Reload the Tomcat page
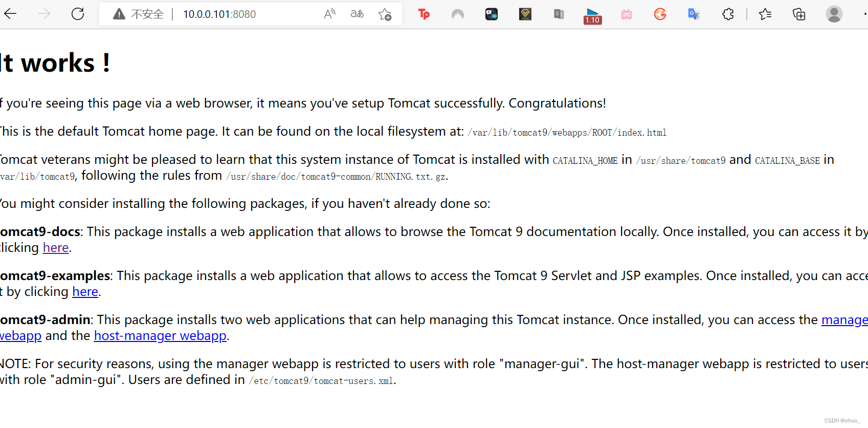868x428 pixels. [78, 14]
